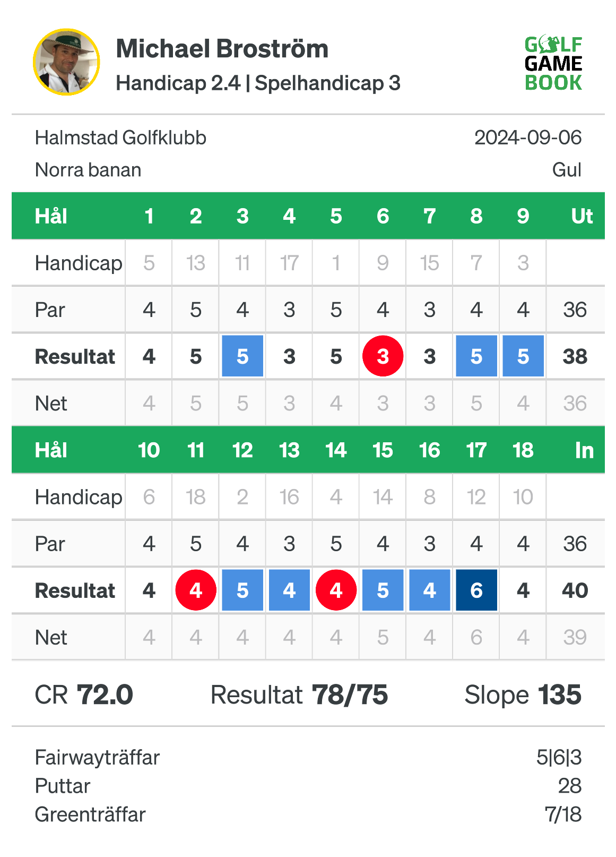Tap the Slope 135 value
616x857 pixels.
(523, 695)
